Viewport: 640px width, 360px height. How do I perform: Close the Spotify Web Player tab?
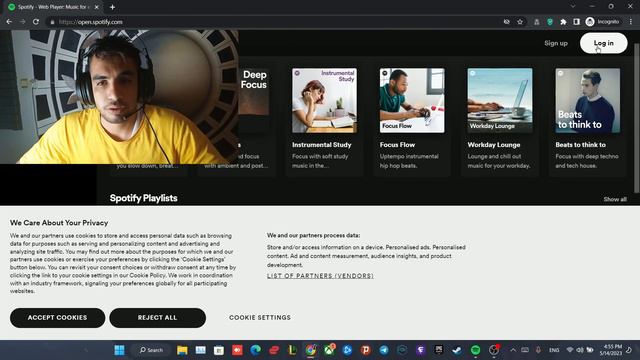click(96, 7)
